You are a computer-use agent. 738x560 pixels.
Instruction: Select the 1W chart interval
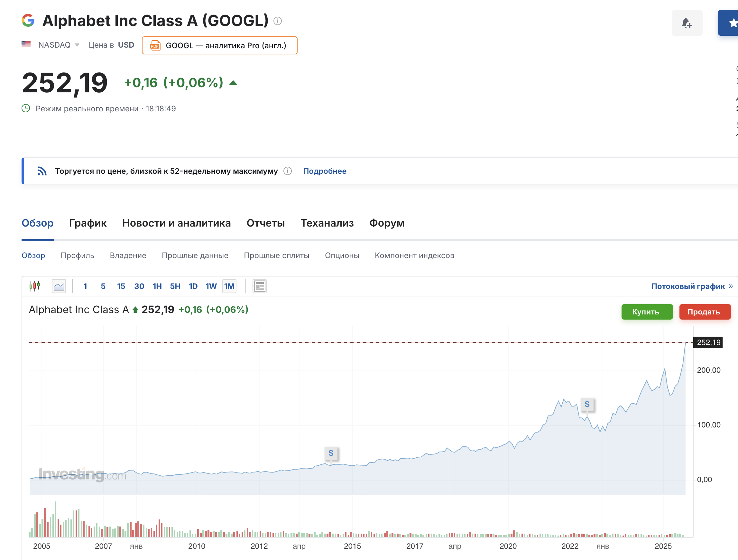[x=211, y=286]
